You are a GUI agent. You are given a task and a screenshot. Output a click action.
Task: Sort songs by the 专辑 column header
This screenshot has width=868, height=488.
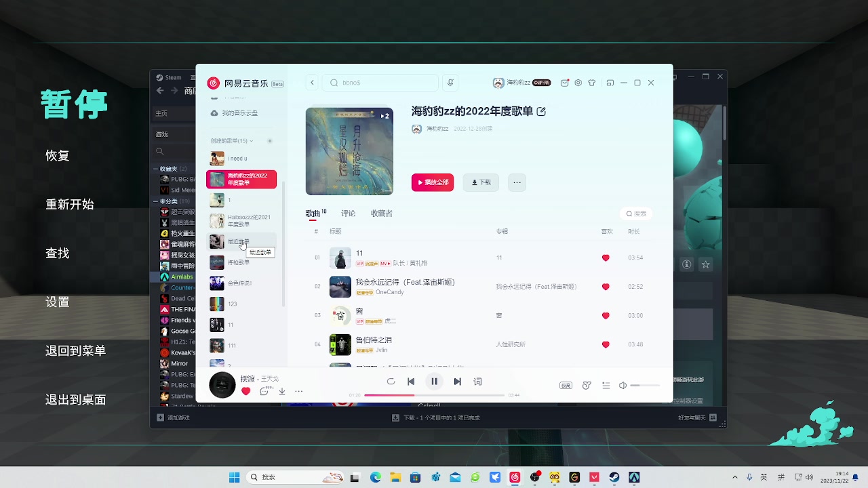[x=502, y=232]
